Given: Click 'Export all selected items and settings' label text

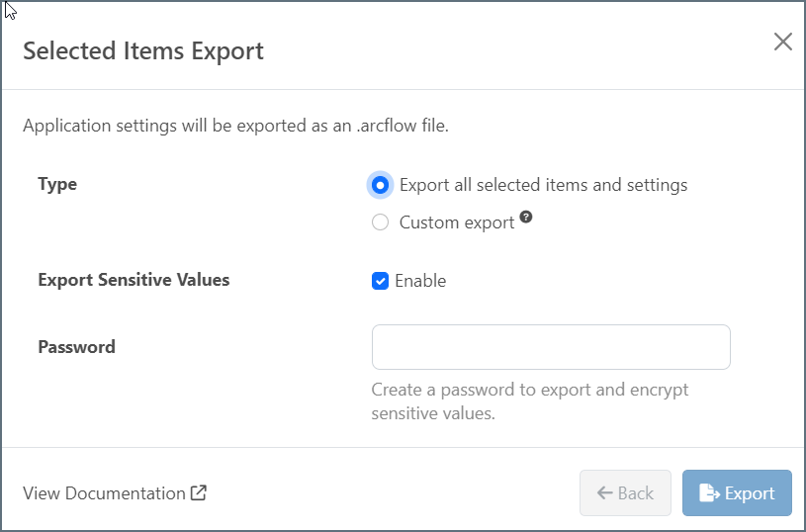Looking at the screenshot, I should click(543, 185).
